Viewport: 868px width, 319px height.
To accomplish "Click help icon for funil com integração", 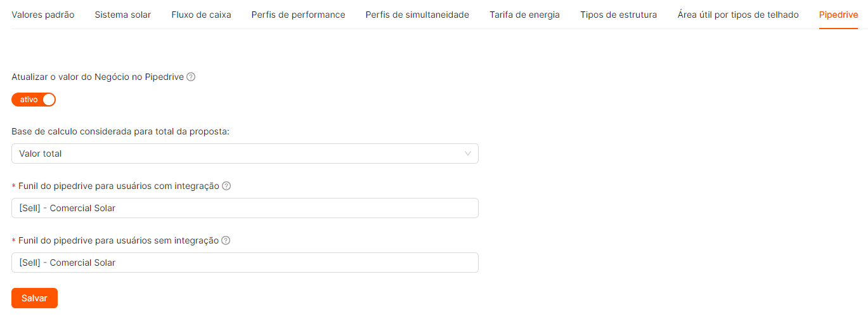I will click(x=226, y=186).
